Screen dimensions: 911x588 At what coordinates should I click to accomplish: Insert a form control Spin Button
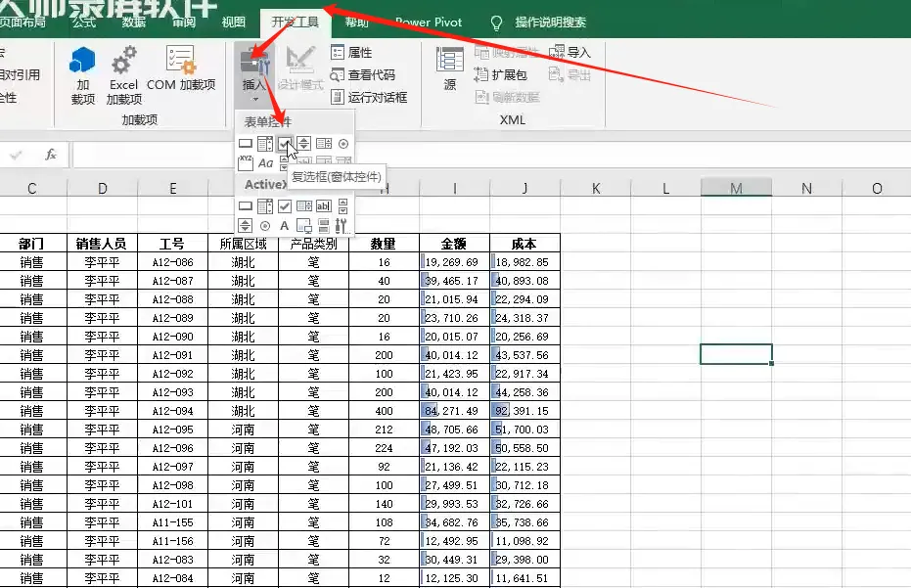click(x=304, y=144)
